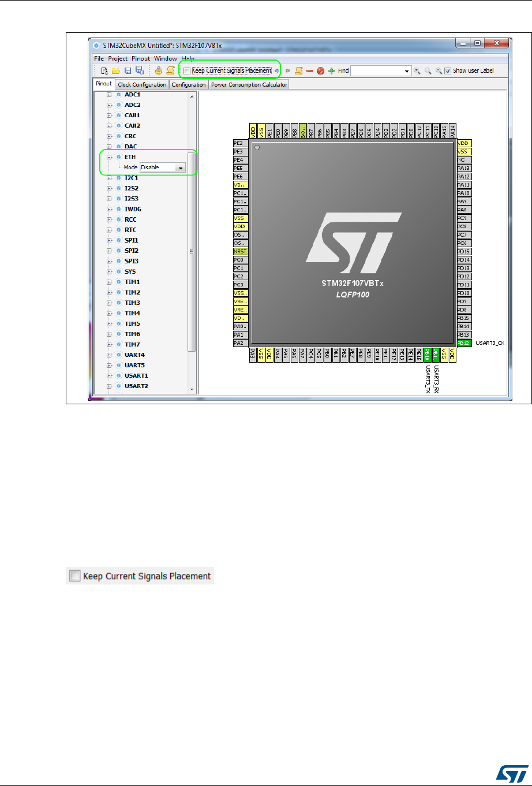Viewport: 532px width, 786px height.
Task: Check Keep Current Signals Placement below screenshot
Action: point(74,576)
